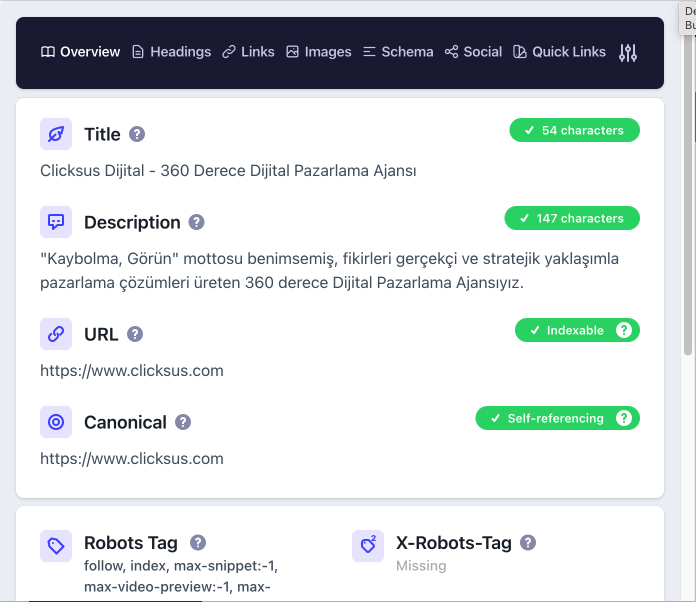Click the 147 characters badge
The width and height of the screenshot is (696, 602).
pyautogui.click(x=572, y=218)
